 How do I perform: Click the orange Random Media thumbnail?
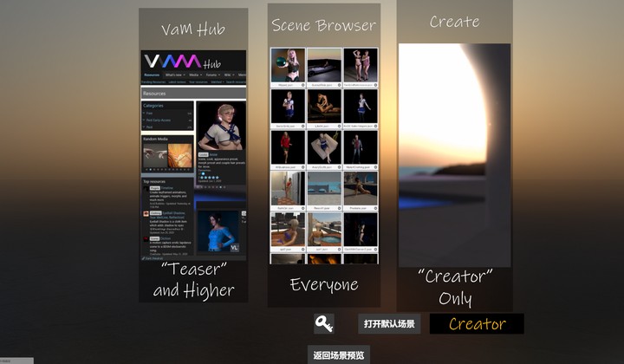[180, 155]
